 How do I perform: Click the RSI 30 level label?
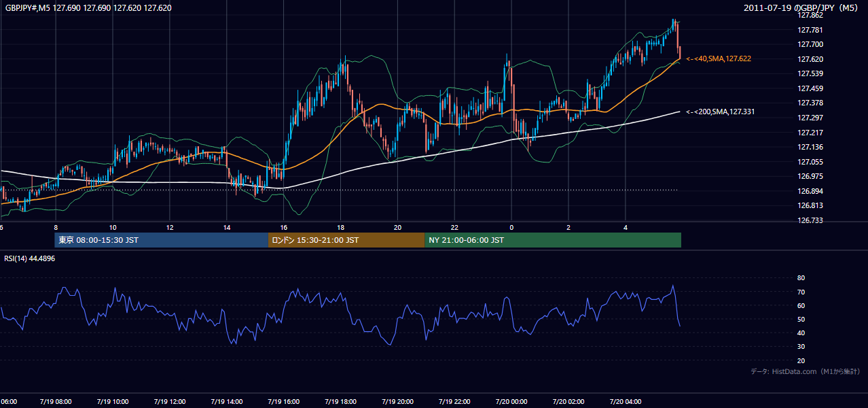(x=801, y=347)
